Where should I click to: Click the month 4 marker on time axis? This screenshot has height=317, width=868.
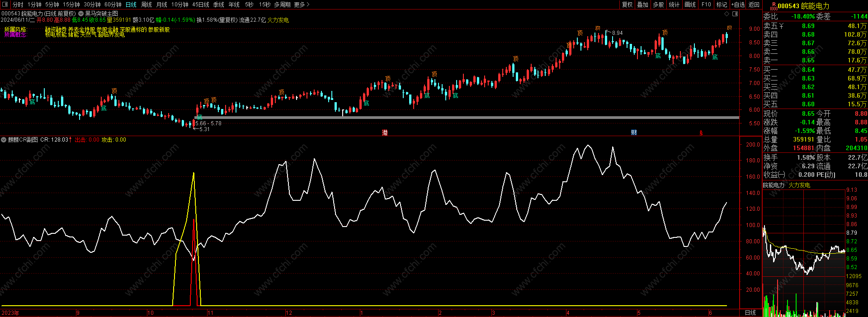[x=568, y=313]
